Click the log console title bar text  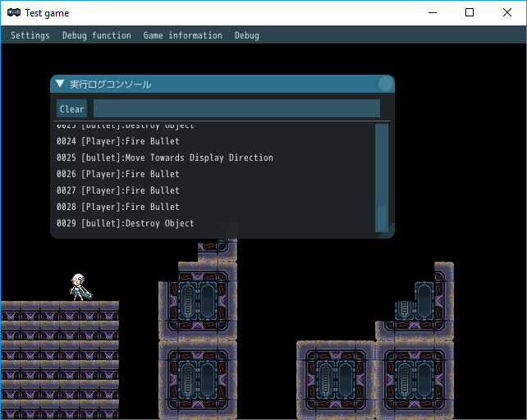tap(110, 84)
